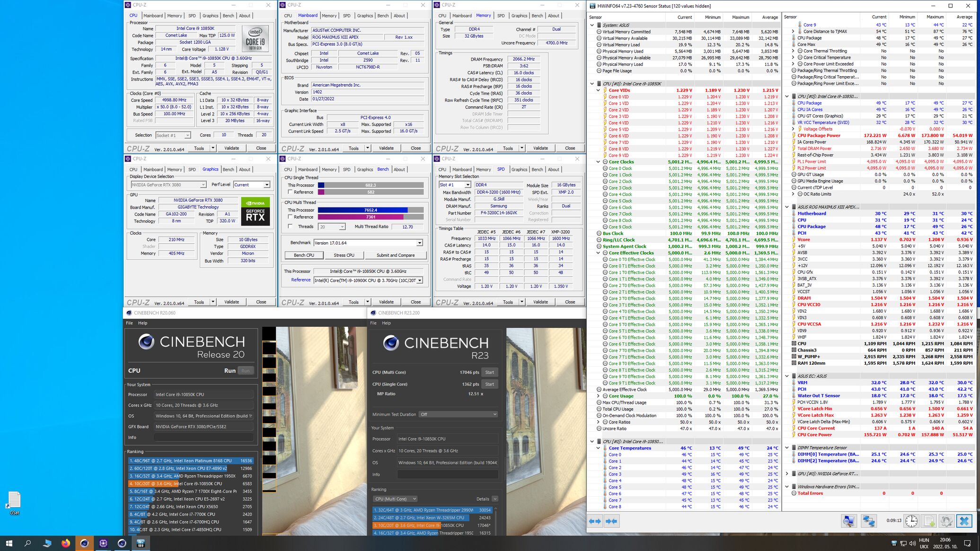Open CPU (Multi Core) ranking dropdown
The image size is (980, 551).
click(395, 499)
